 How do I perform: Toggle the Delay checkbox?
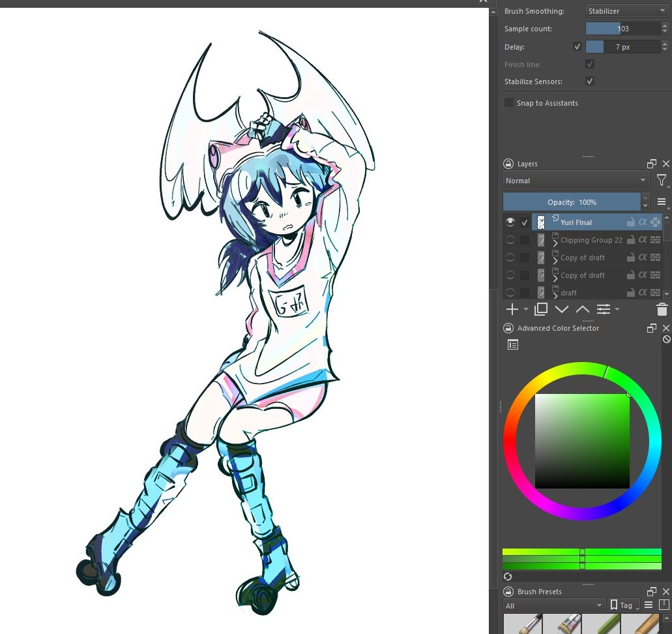coord(577,47)
